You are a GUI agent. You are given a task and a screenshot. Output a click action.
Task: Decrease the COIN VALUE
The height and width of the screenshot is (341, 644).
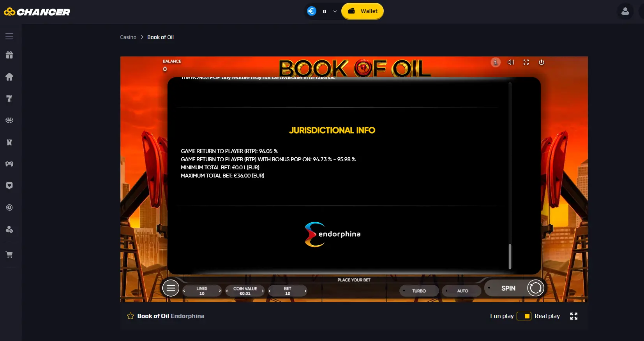227,291
